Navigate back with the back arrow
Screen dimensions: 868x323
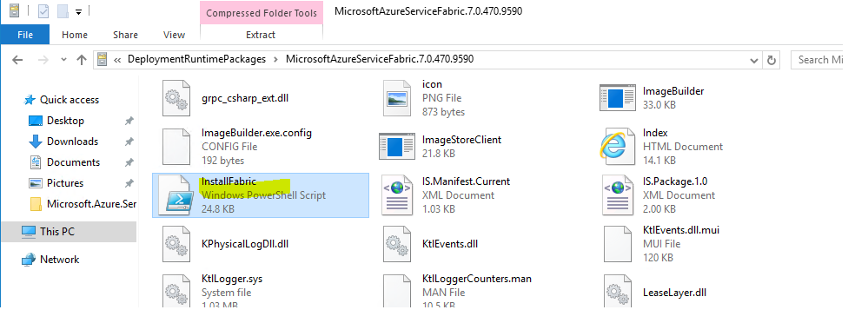pos(17,60)
